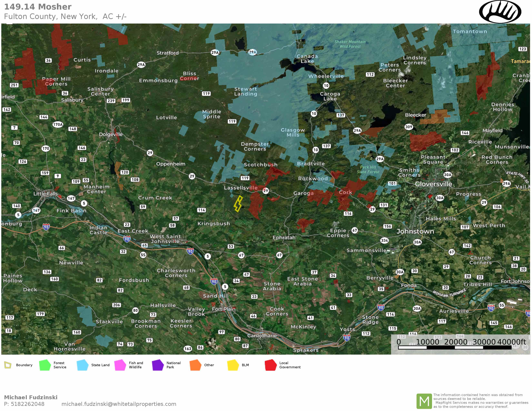Click the green MapRight M logo
Screen dimensions: 532x411
coord(424,401)
